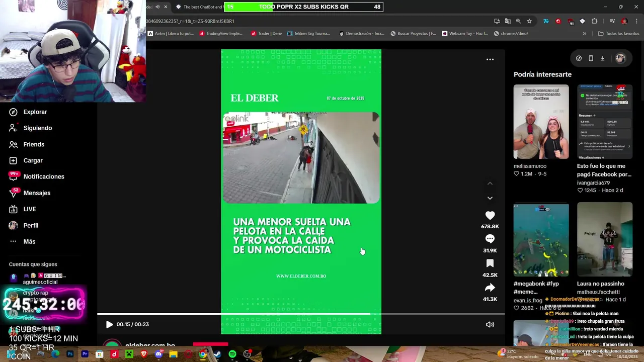Click the mobile phone icon in TikTok header
This screenshot has height=362, width=644.
coord(591,58)
